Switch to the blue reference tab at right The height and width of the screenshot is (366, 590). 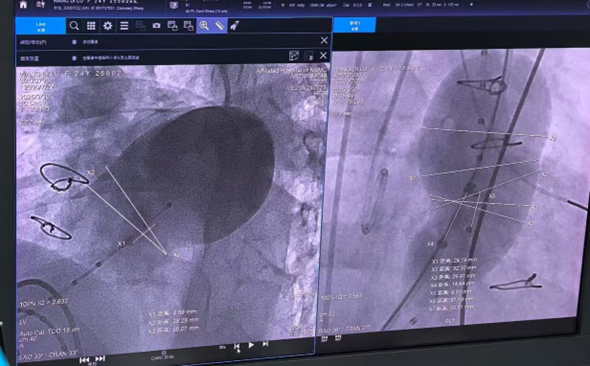(x=354, y=25)
